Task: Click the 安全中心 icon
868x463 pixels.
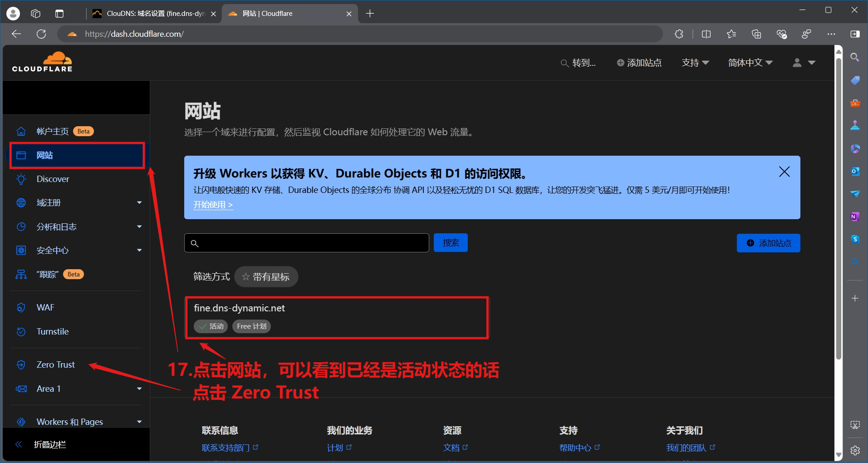Action: coord(21,250)
